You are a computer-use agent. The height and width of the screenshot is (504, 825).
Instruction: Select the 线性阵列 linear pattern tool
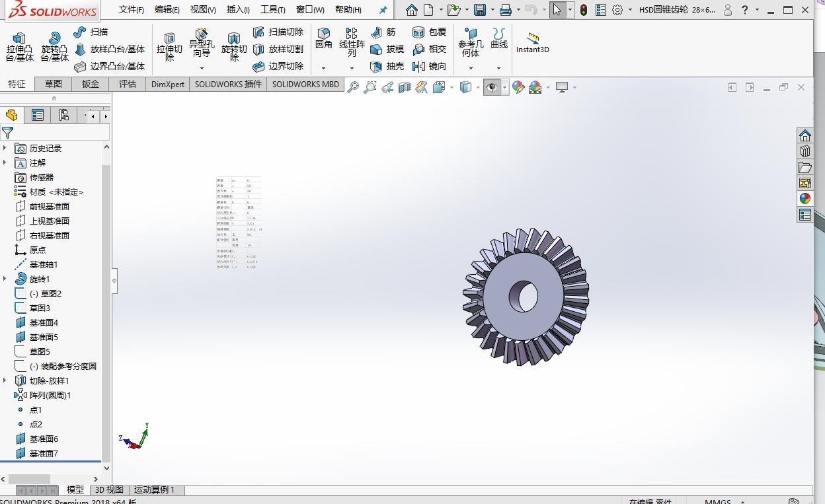352,43
